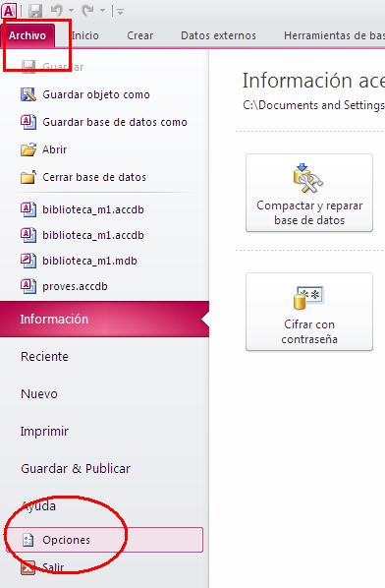
Task: Click icon of first biblioteca_m1.accdb recent file
Action: (x=28, y=209)
